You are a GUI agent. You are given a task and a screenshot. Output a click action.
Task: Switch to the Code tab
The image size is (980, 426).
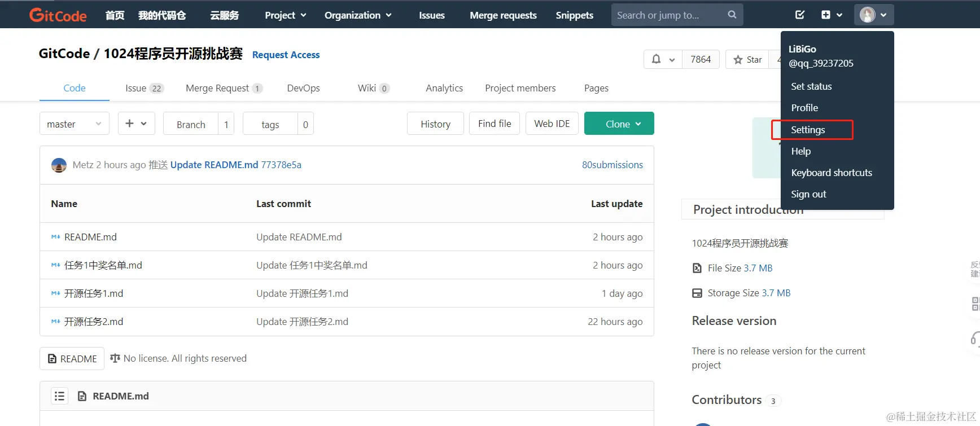75,88
